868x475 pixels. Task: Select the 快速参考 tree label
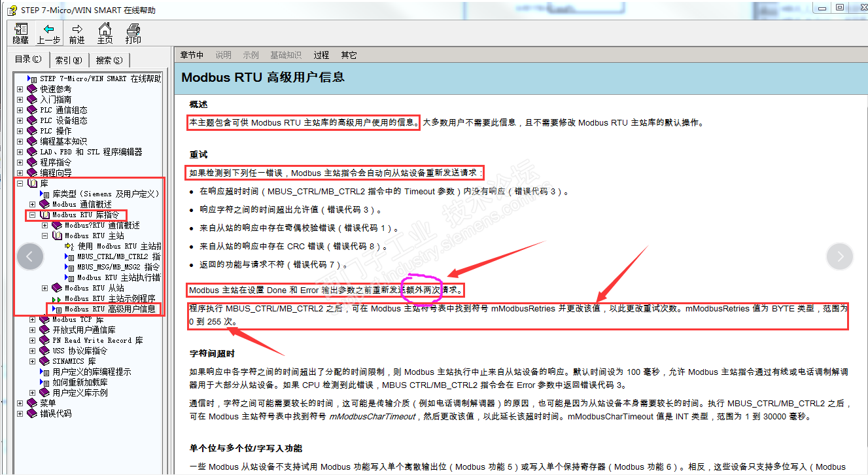(56, 89)
